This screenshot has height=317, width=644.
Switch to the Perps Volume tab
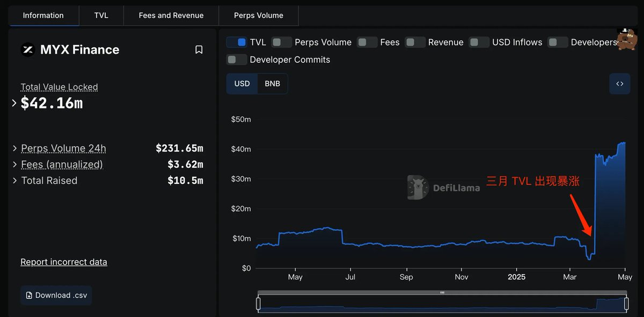[x=259, y=15]
